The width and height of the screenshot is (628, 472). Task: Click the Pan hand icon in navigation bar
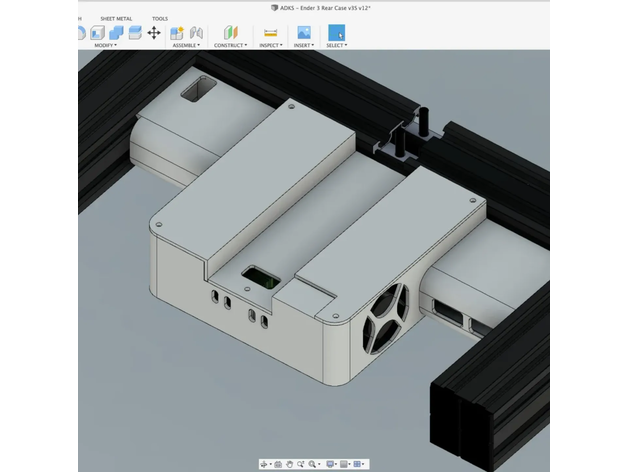click(x=289, y=464)
